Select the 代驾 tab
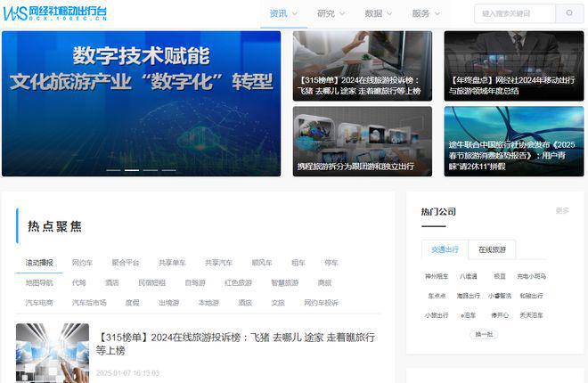The image size is (588, 383). pyautogui.click(x=78, y=282)
